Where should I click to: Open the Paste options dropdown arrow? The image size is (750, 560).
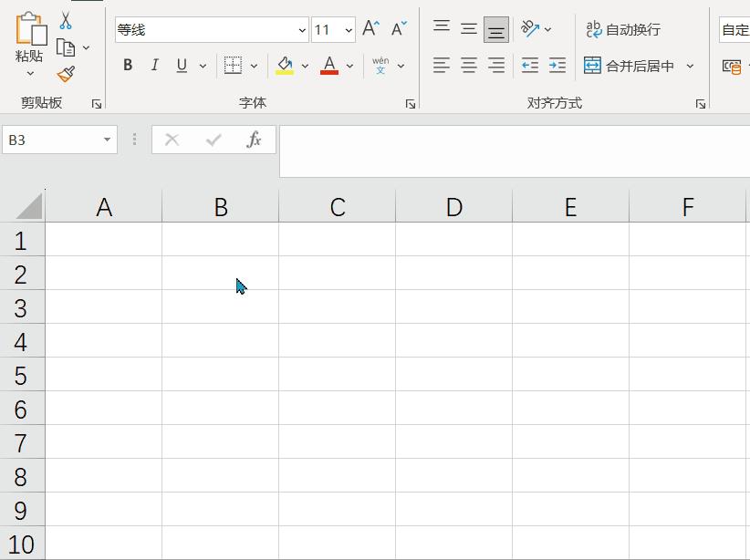pyautogui.click(x=30, y=73)
